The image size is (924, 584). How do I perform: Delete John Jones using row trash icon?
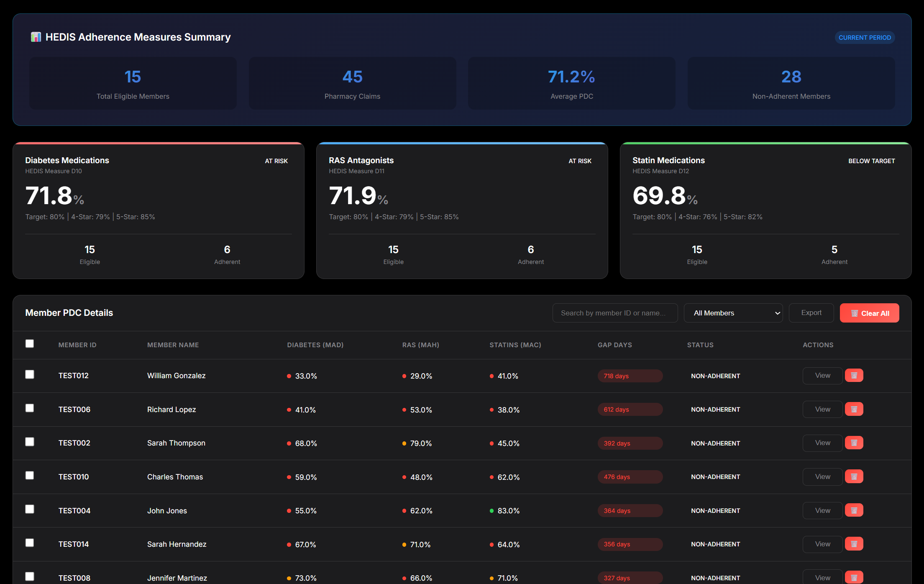tap(854, 510)
